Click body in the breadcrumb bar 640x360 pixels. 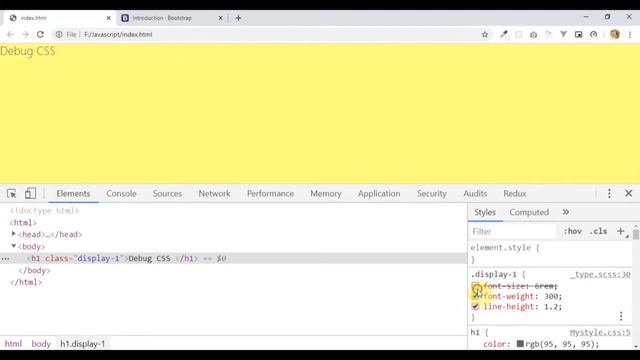pos(41,344)
